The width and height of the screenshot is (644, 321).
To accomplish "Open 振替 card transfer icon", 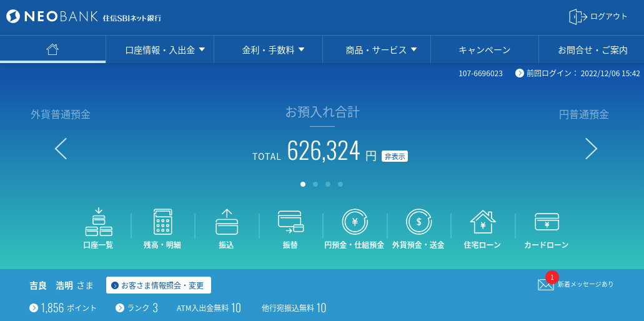I will [x=291, y=222].
